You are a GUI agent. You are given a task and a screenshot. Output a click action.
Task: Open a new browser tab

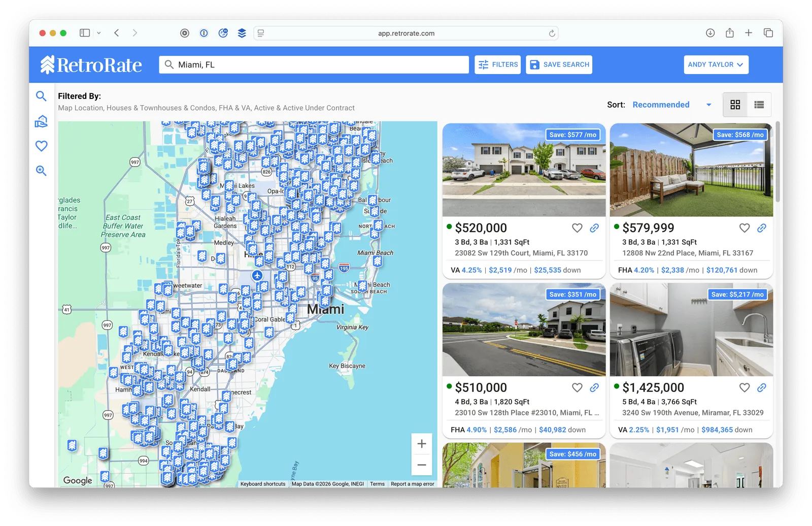(749, 33)
